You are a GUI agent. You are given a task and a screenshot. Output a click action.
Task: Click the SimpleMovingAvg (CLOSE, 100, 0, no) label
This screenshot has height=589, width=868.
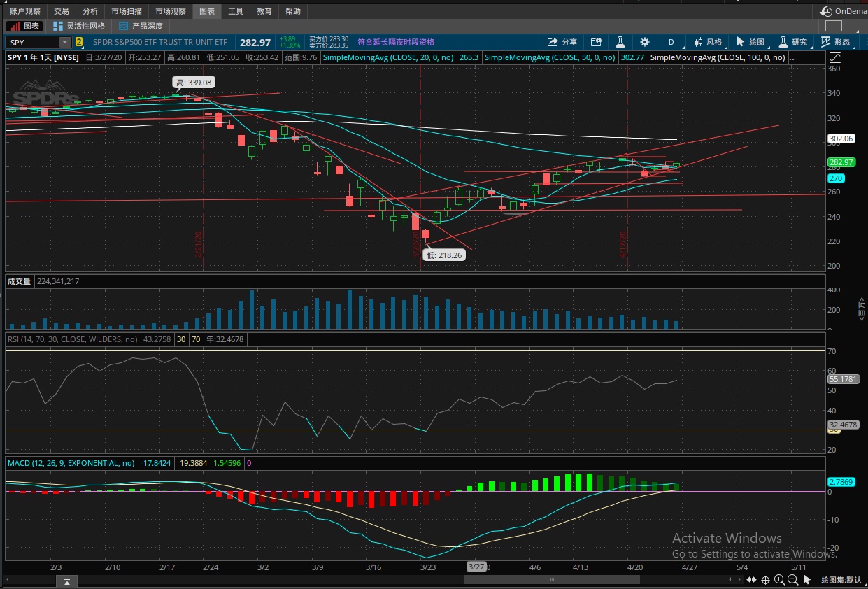pos(718,57)
